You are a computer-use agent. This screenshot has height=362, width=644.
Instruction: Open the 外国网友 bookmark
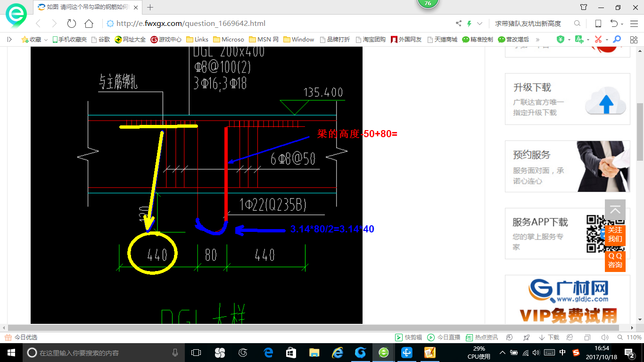tap(406, 40)
